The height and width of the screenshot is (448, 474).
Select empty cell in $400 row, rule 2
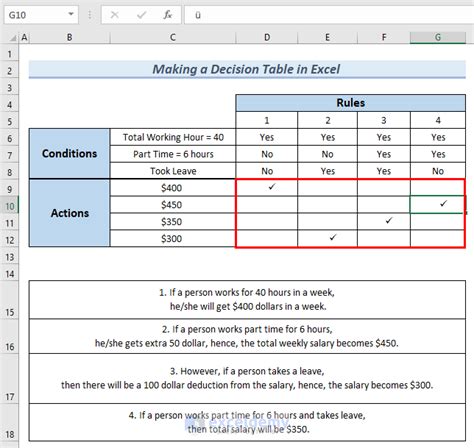327,188
